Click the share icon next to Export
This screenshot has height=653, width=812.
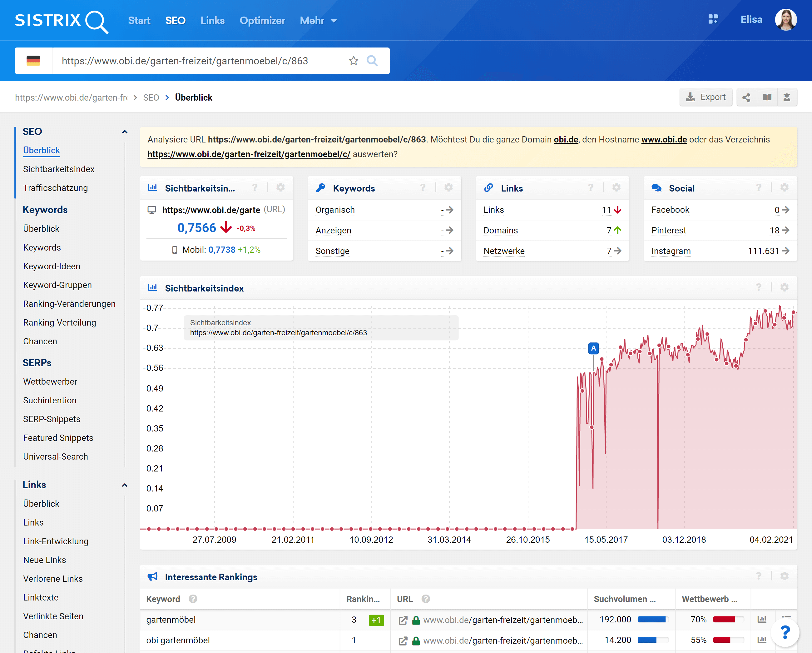[x=746, y=97]
